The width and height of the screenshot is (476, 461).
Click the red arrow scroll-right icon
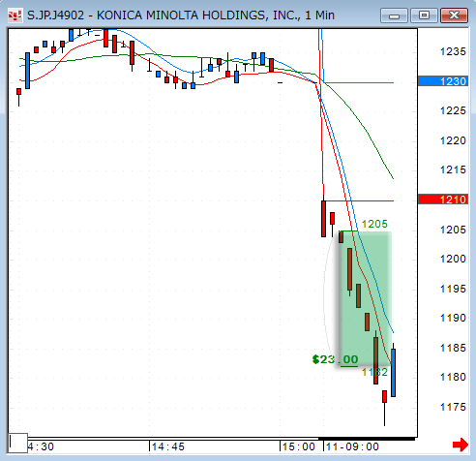click(461, 445)
